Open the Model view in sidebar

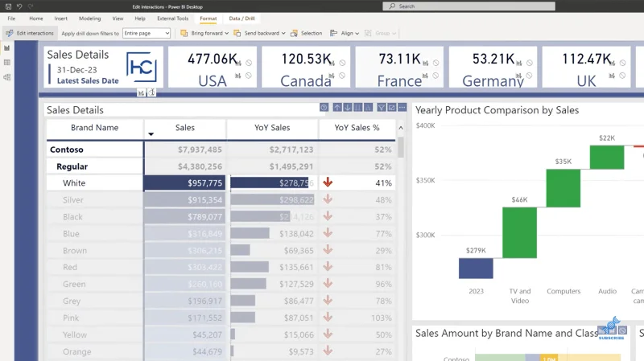pyautogui.click(x=6, y=77)
